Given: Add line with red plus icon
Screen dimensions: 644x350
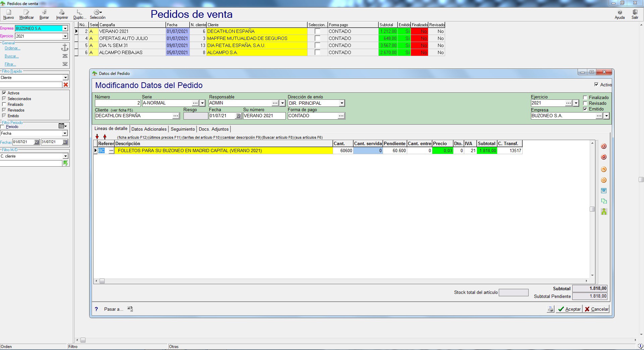Looking at the screenshot, I should click(604, 146).
